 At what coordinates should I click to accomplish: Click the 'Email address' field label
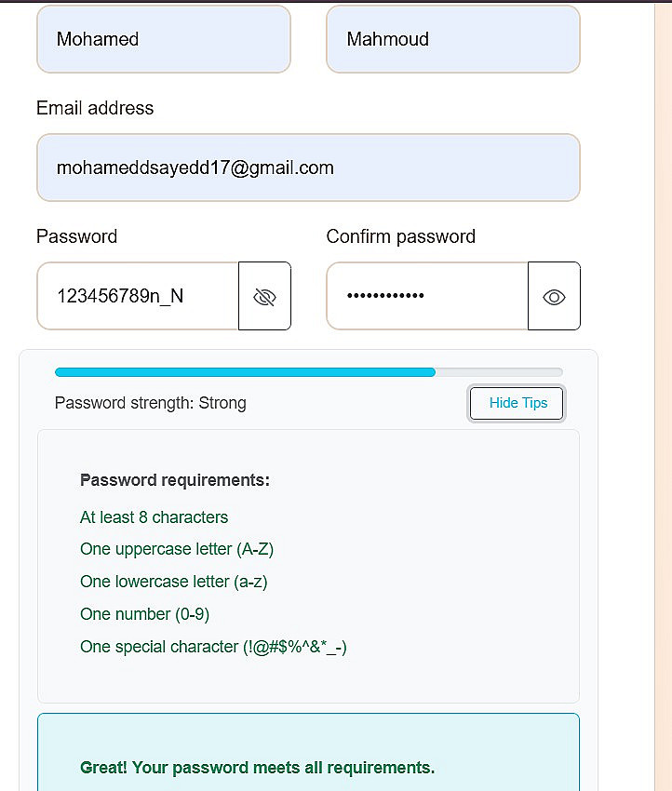tap(95, 108)
